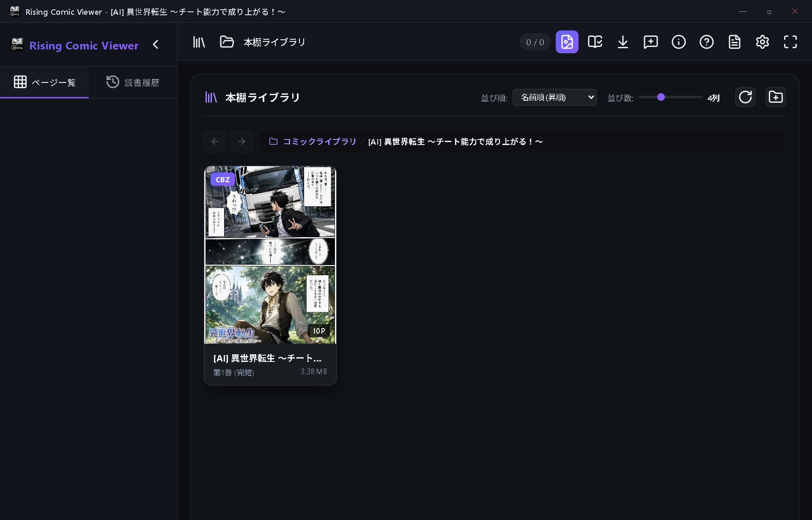The width and height of the screenshot is (812, 520).
Task: Collapse the sidebar with the chevron arrow
Action: [156, 44]
